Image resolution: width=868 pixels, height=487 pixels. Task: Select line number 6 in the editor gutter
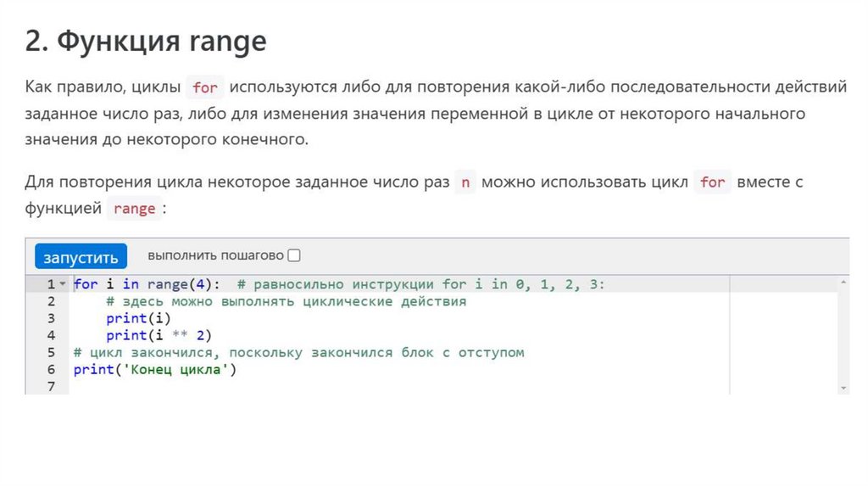pos(51,369)
